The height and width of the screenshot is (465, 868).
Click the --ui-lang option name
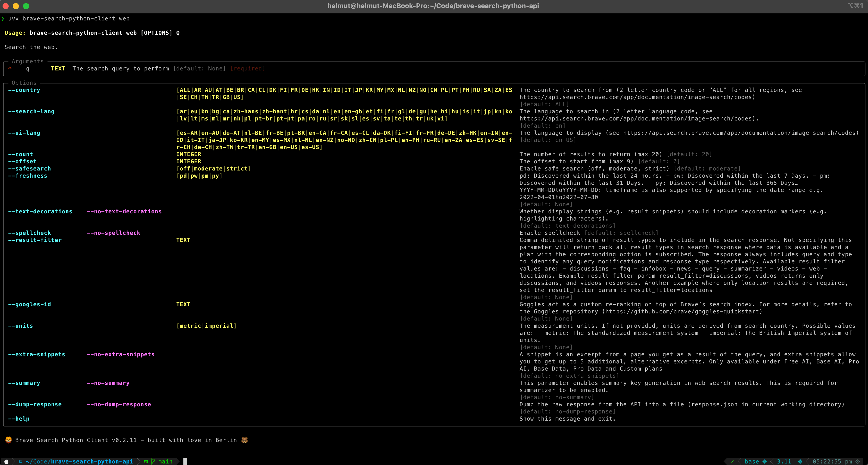coord(24,133)
